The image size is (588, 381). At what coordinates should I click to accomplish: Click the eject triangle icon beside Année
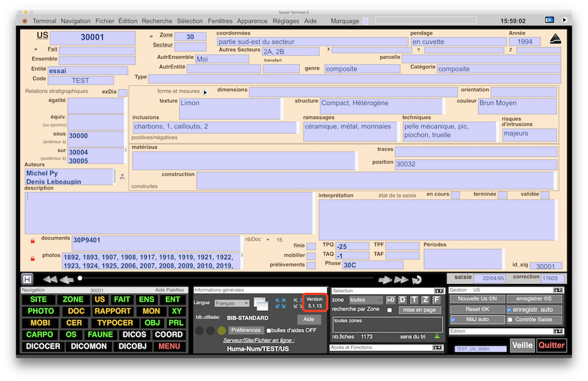click(x=555, y=39)
